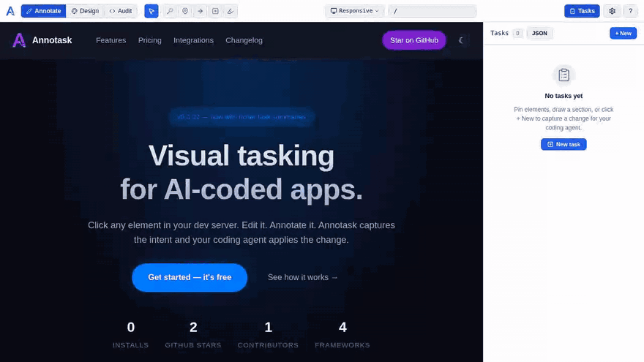Image resolution: width=644 pixels, height=362 pixels.
Task: Select the cursor/select tool in the toolbar
Action: (151, 11)
